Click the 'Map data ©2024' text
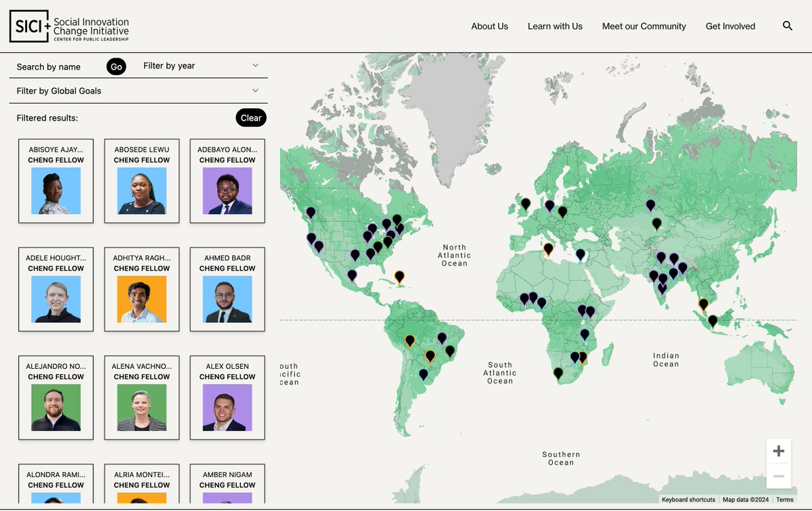The image size is (812, 511). coord(745,499)
